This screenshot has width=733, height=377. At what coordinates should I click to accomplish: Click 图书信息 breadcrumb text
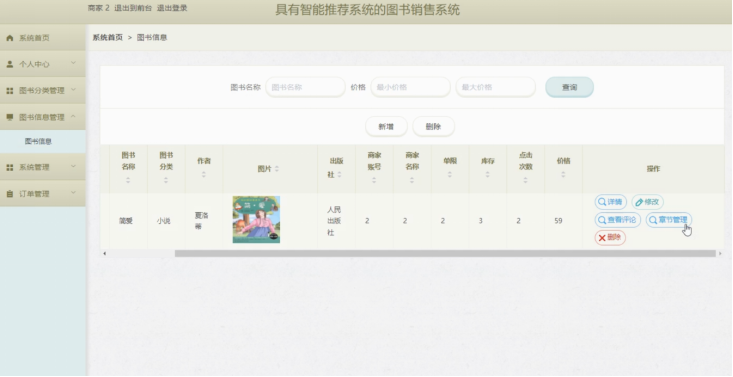152,37
